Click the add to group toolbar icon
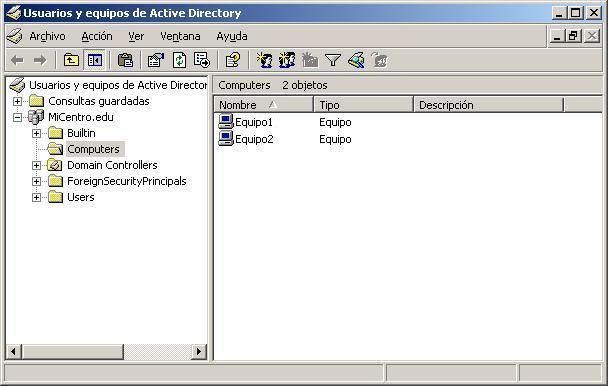Screen dimensions: 608x386 (x=380, y=60)
